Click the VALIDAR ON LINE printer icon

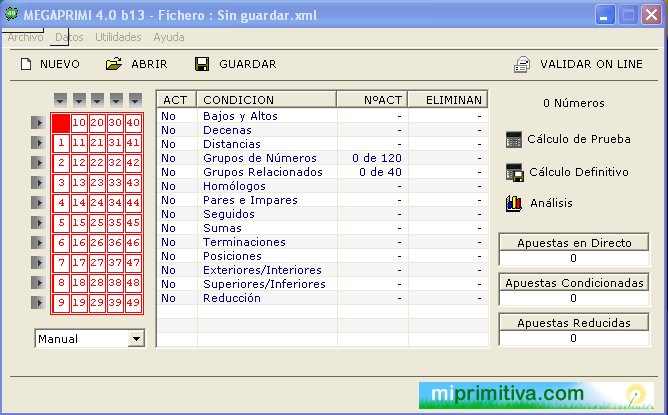pos(522,65)
